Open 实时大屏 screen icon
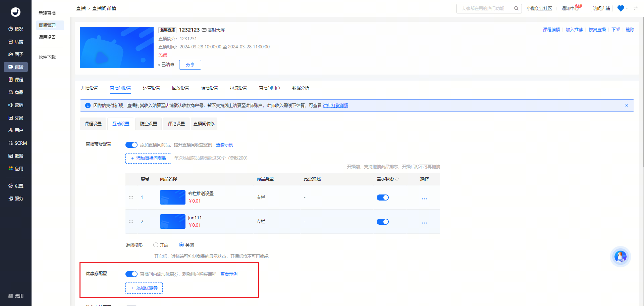The width and height of the screenshot is (644, 306). pos(204,30)
